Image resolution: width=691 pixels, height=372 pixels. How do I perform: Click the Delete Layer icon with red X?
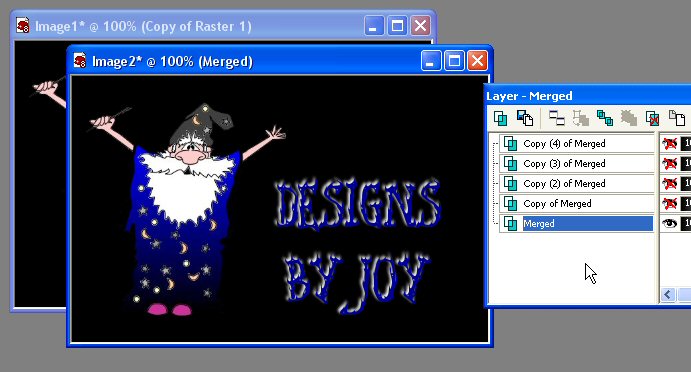tap(652, 118)
